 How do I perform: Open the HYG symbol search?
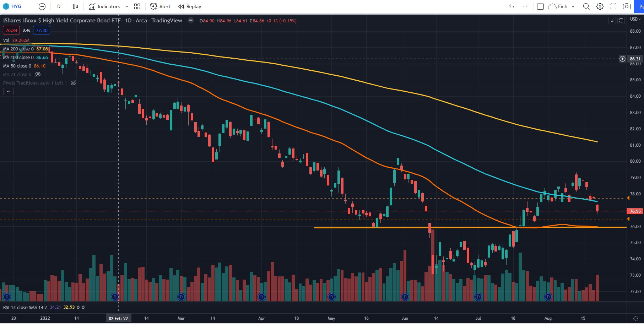(x=12, y=6)
